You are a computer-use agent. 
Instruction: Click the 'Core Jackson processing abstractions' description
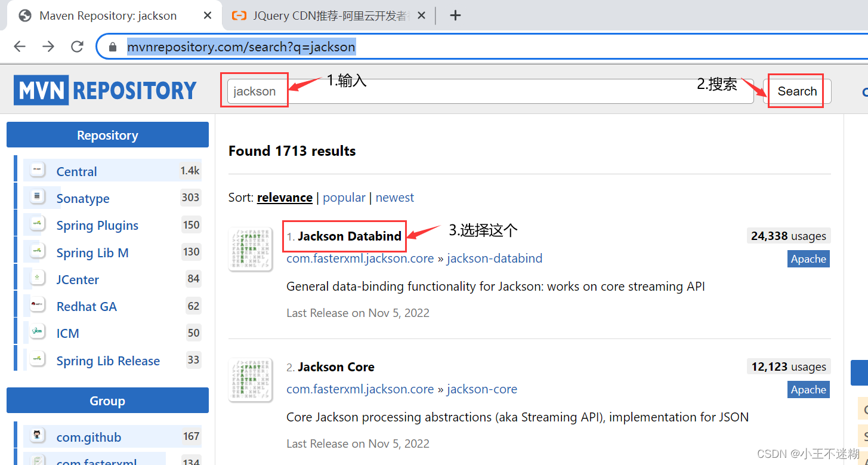coord(517,417)
